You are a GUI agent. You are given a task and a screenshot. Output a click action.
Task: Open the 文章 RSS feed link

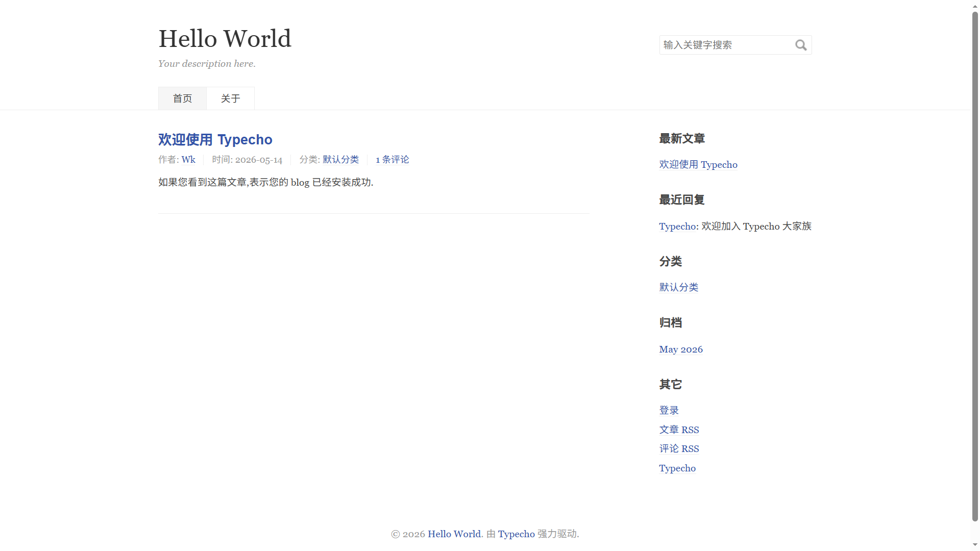(679, 430)
